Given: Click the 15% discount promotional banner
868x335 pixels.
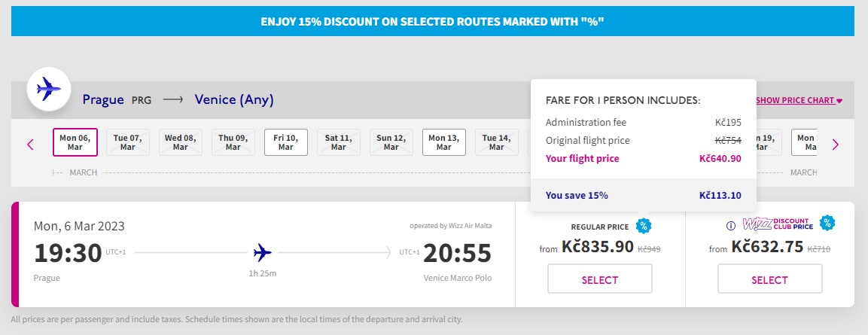Looking at the screenshot, I should [433, 21].
